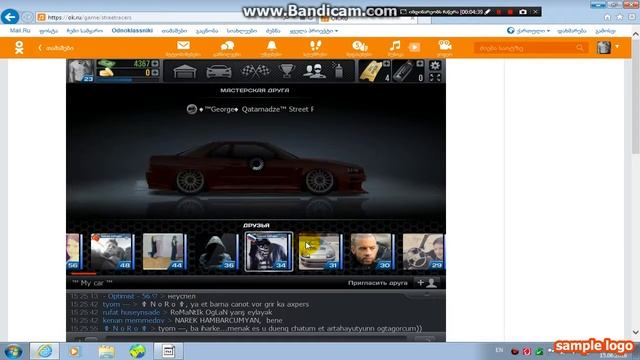Open the Odnoklassniki portal link
This screenshot has height=360, width=640.
[x=132, y=31]
